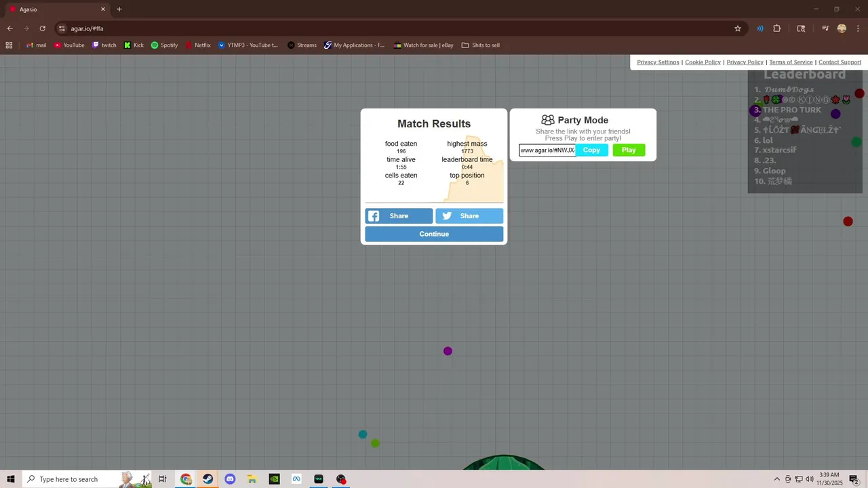Close the Agar.io tab
Viewport: 868px width, 488px height.
click(x=103, y=9)
